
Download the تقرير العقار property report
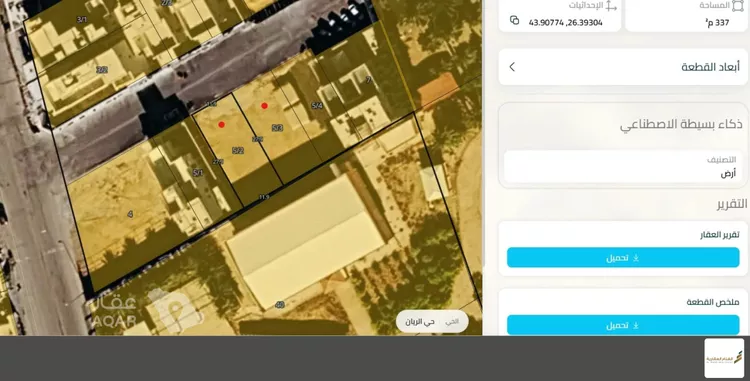(623, 258)
